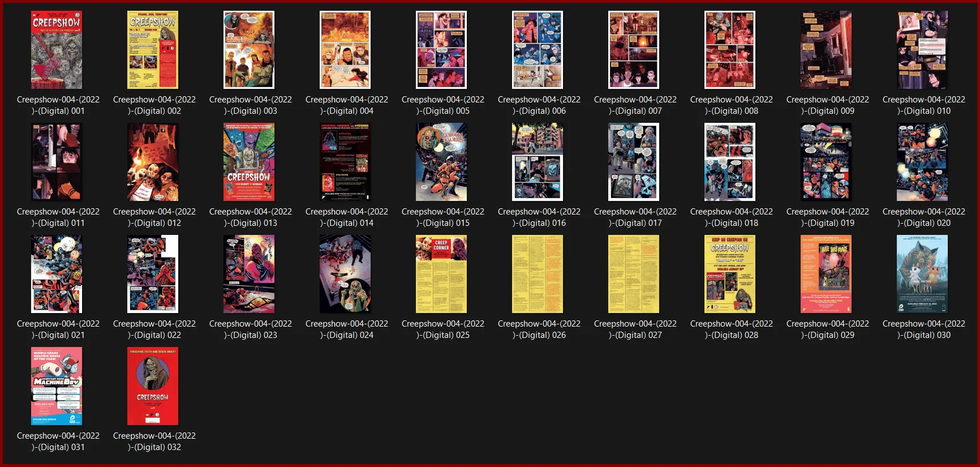The image size is (980, 467).
Task: Click the file name ending in (Digital) 023
Action: click(x=251, y=329)
